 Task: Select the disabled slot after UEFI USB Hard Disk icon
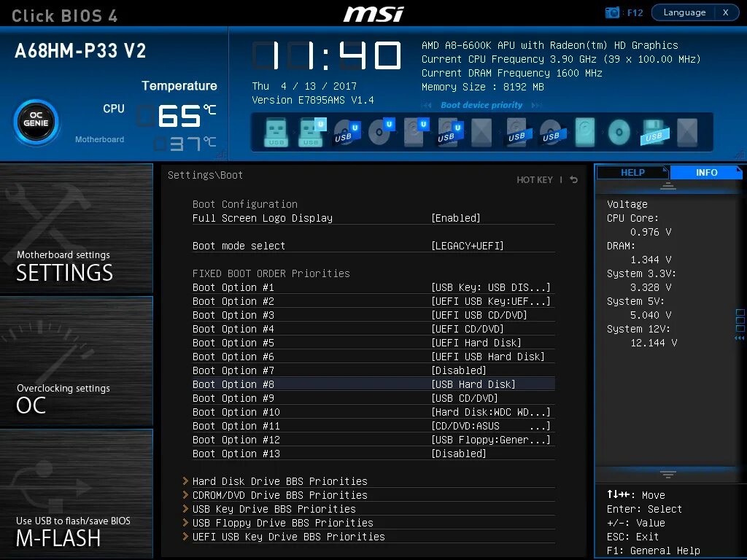(481, 132)
